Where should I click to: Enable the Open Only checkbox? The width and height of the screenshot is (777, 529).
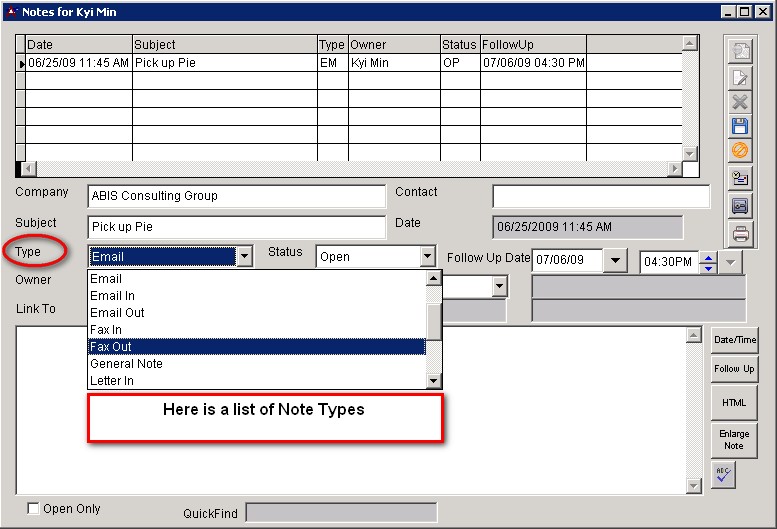[33, 509]
